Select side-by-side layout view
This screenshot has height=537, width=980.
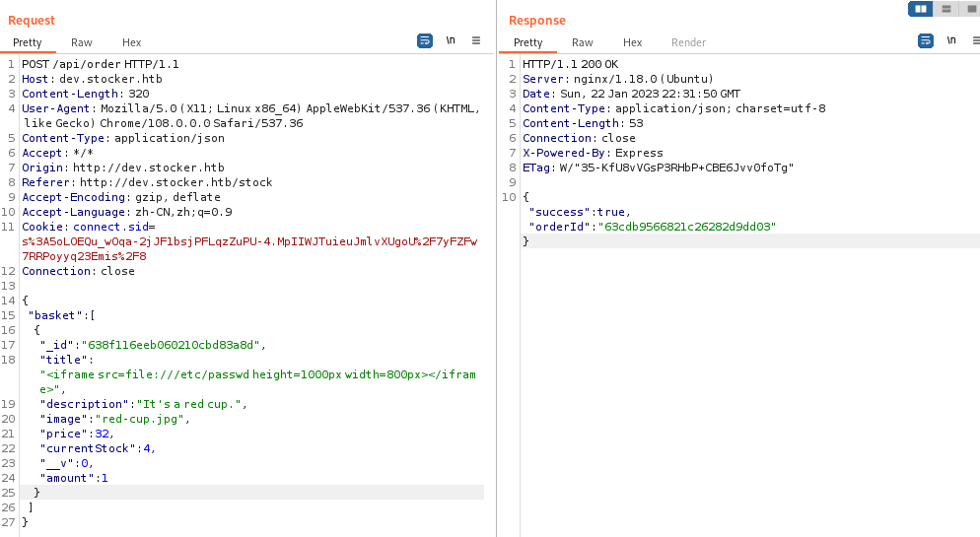(921, 9)
